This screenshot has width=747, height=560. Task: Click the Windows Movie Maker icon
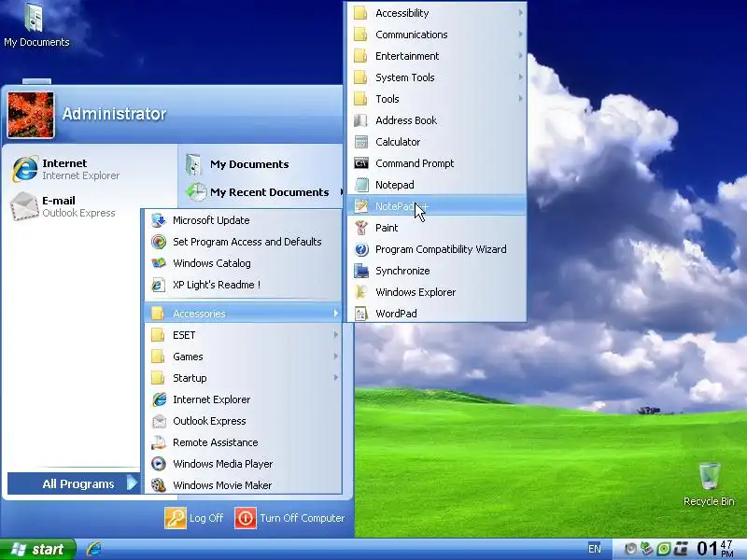(158, 485)
